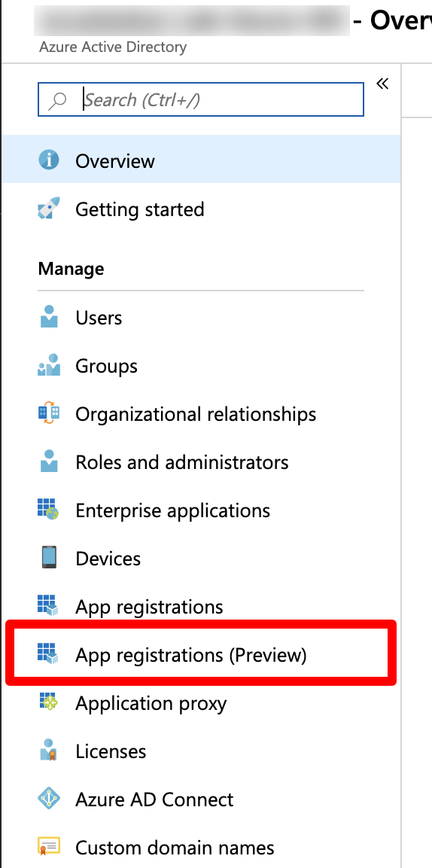This screenshot has width=432, height=868.
Task: Click the magnifier icon in search box
Action: coord(57,100)
